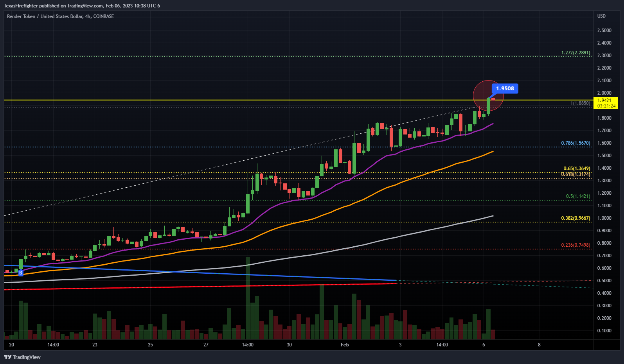624x364 pixels.
Task: Select the 0.65(1.3649) Fibonacci label
Action: 577,169
